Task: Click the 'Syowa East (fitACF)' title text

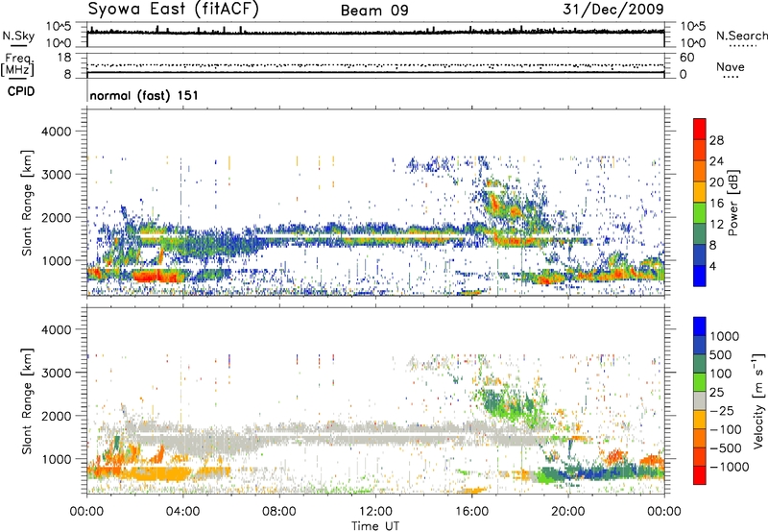Action: pyautogui.click(x=174, y=10)
